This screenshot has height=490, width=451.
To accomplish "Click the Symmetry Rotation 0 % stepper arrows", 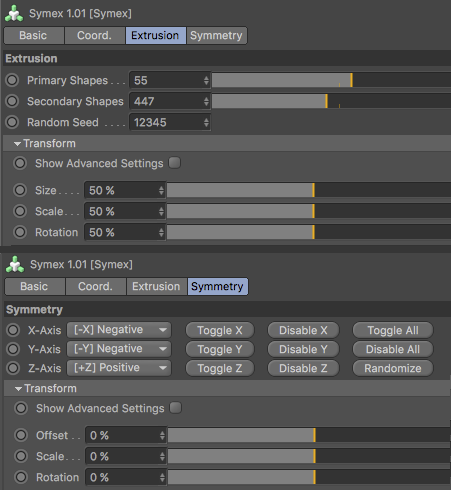I will [x=162, y=477].
